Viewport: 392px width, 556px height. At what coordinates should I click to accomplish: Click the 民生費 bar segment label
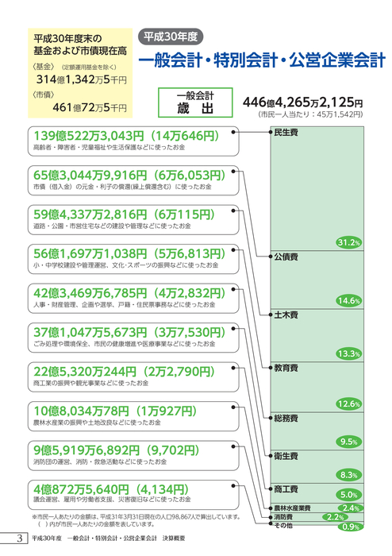coord(286,133)
